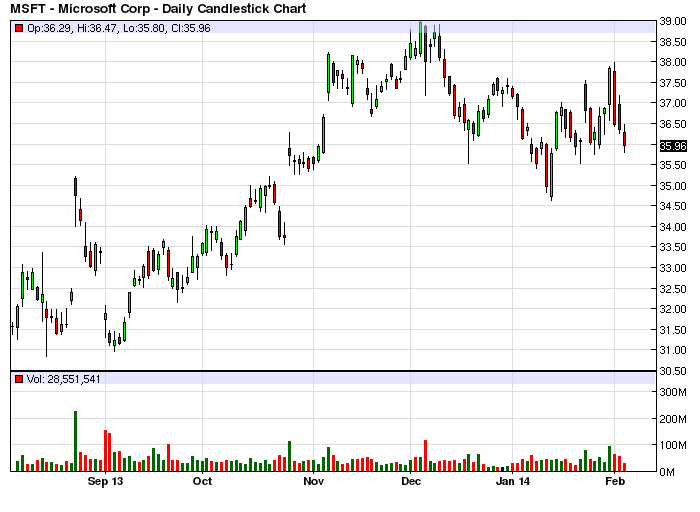
Task: Click the 30.50 price axis label
Action: pos(673,371)
